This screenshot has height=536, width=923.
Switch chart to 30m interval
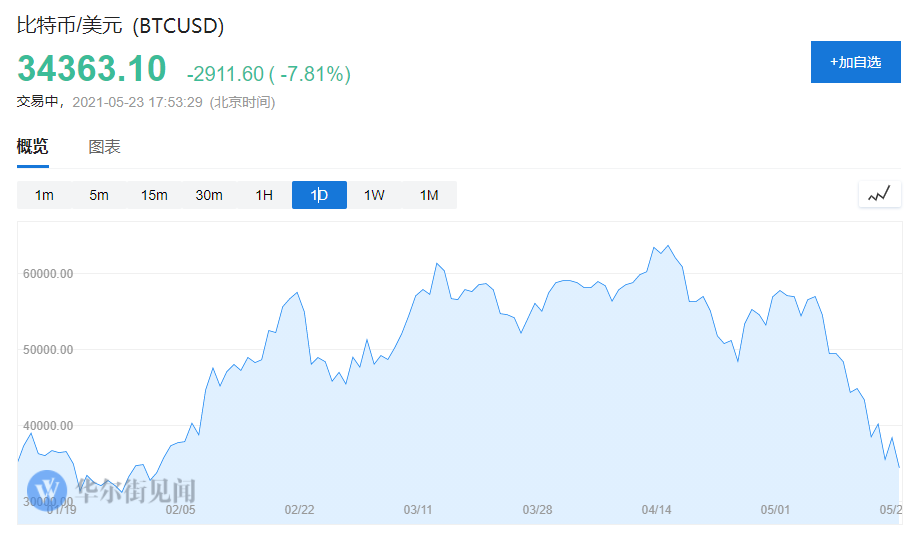coord(209,195)
